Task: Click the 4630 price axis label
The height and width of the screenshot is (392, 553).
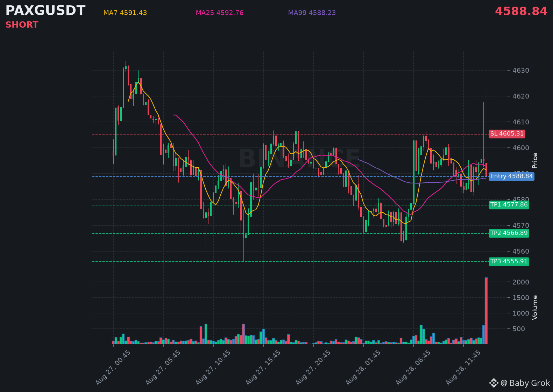Action: tap(520, 70)
